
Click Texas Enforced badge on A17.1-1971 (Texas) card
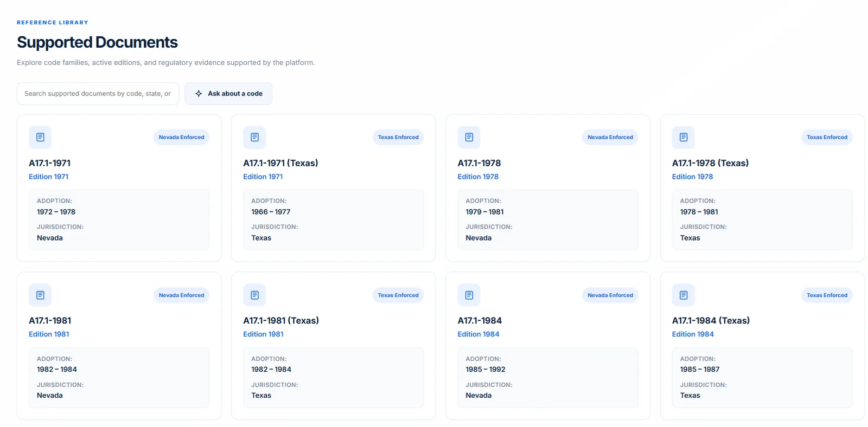pos(398,137)
